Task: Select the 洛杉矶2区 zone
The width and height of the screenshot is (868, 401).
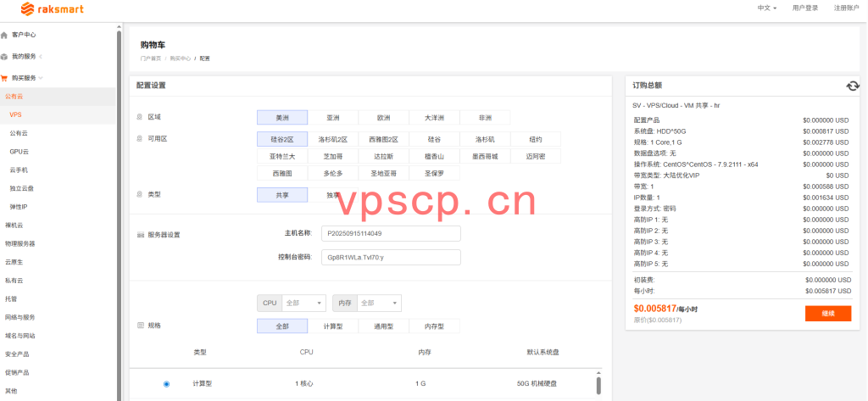Action: (333, 139)
